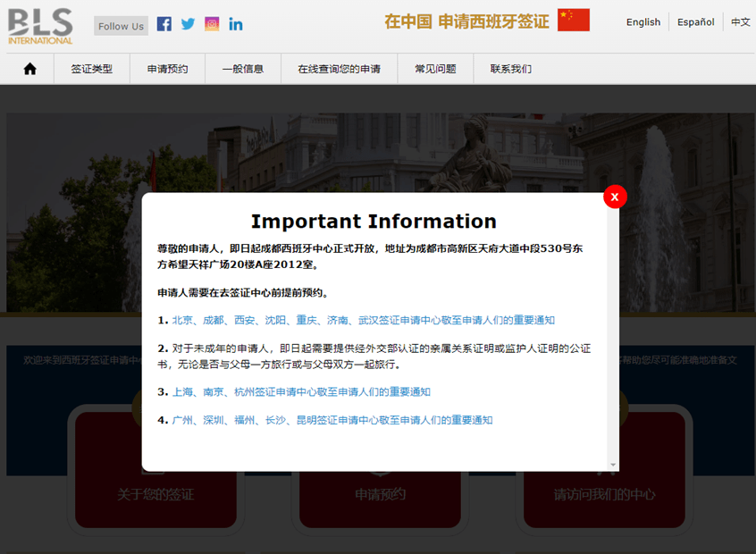Open the 常见问题 page

435,69
